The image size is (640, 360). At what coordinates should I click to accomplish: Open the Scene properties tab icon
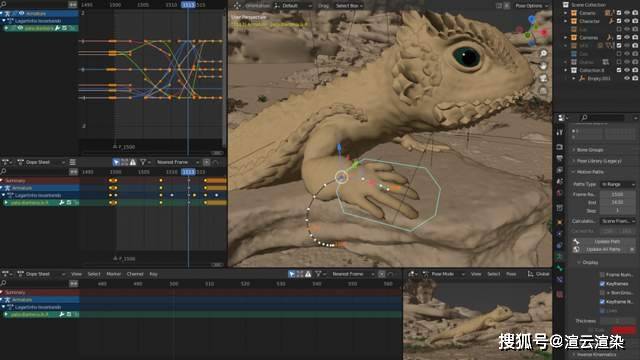point(560,181)
